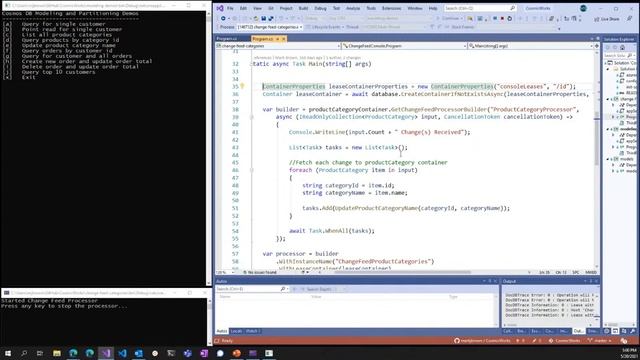Open the Project menu
The width and height of the screenshot is (640, 360).
pos(286,8)
